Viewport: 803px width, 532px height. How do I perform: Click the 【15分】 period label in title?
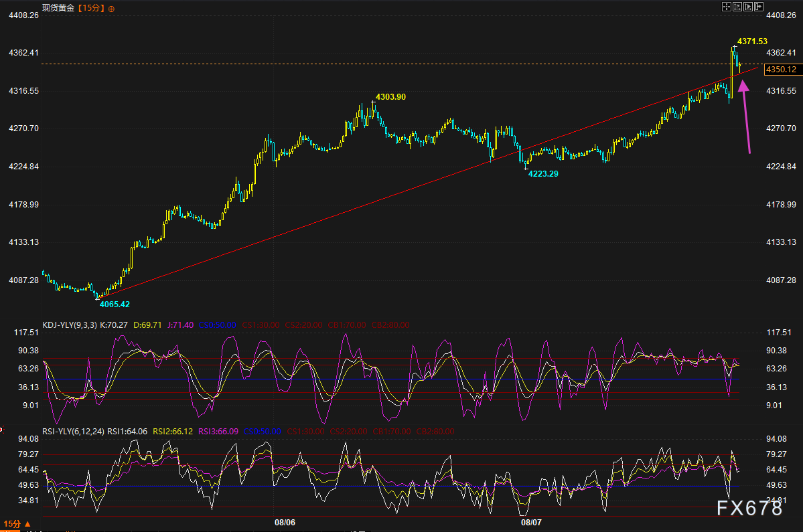coord(91,8)
